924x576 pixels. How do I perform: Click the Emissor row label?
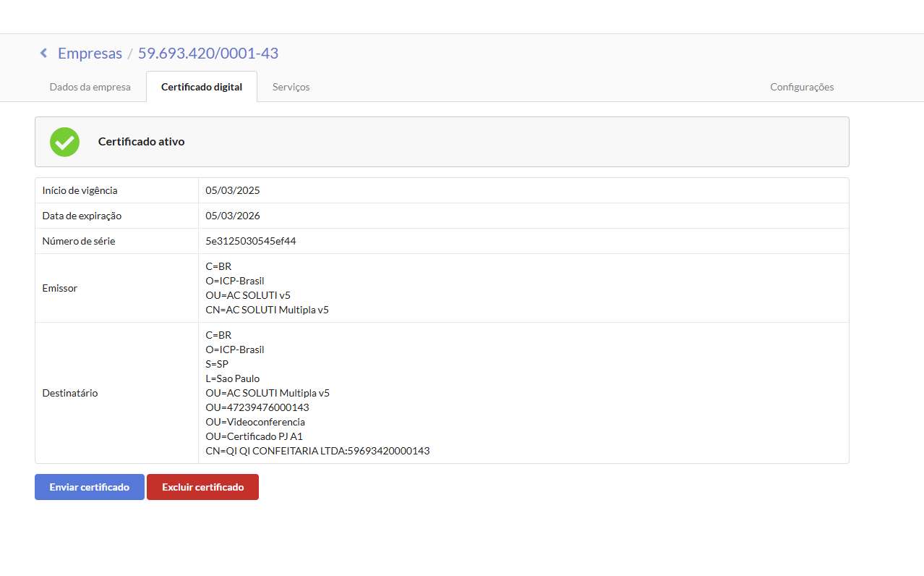[60, 288]
